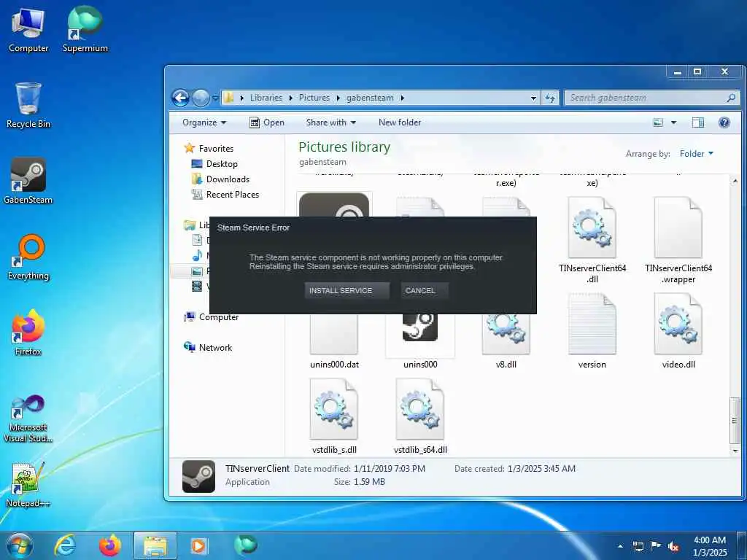The height and width of the screenshot is (560, 747).
Task: Open Windows Explorer taskbar button
Action: pyautogui.click(x=155, y=545)
